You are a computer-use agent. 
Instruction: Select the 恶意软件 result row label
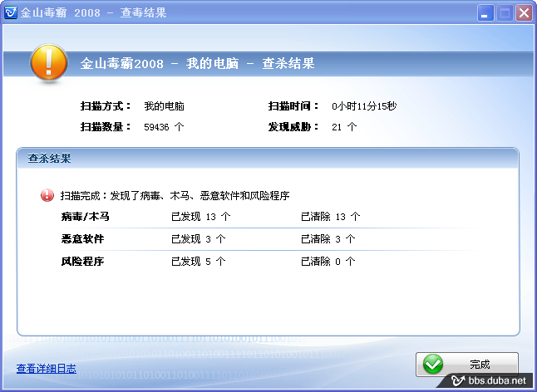(x=82, y=239)
